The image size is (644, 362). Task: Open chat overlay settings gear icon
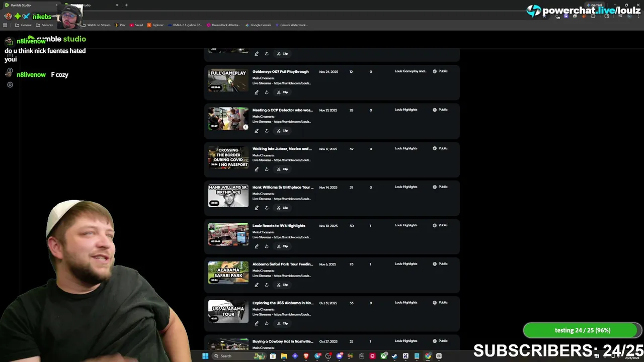click(10, 85)
